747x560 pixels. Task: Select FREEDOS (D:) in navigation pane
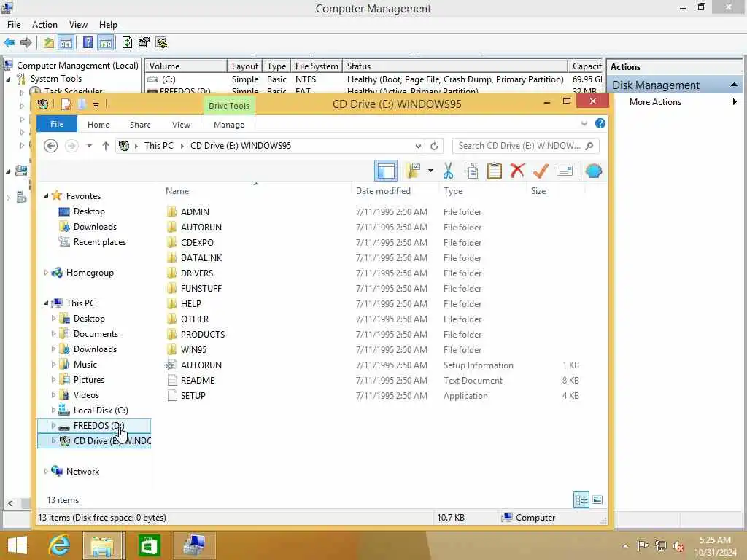pos(94,426)
